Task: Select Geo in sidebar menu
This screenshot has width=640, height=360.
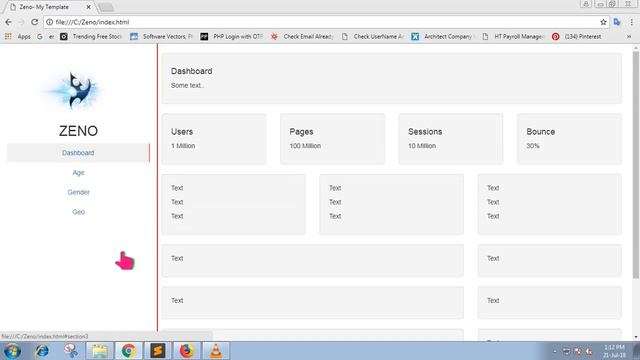Action: (x=78, y=212)
